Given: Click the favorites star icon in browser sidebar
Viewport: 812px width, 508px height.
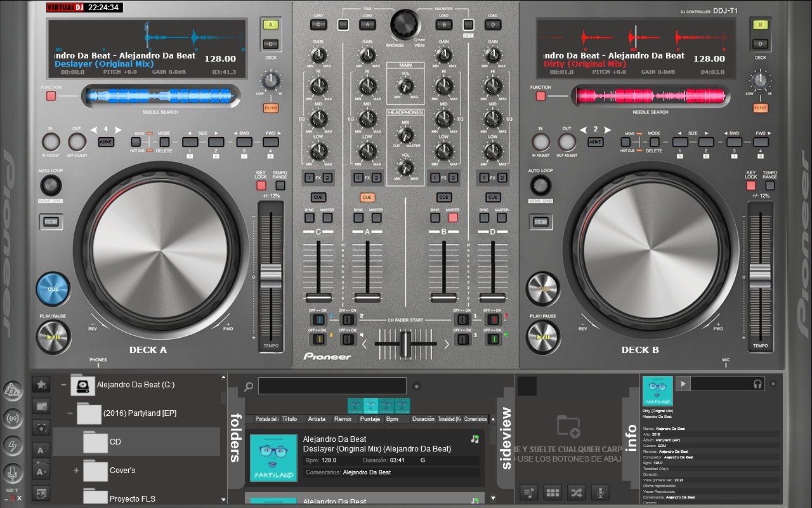Looking at the screenshot, I should pos(41,385).
